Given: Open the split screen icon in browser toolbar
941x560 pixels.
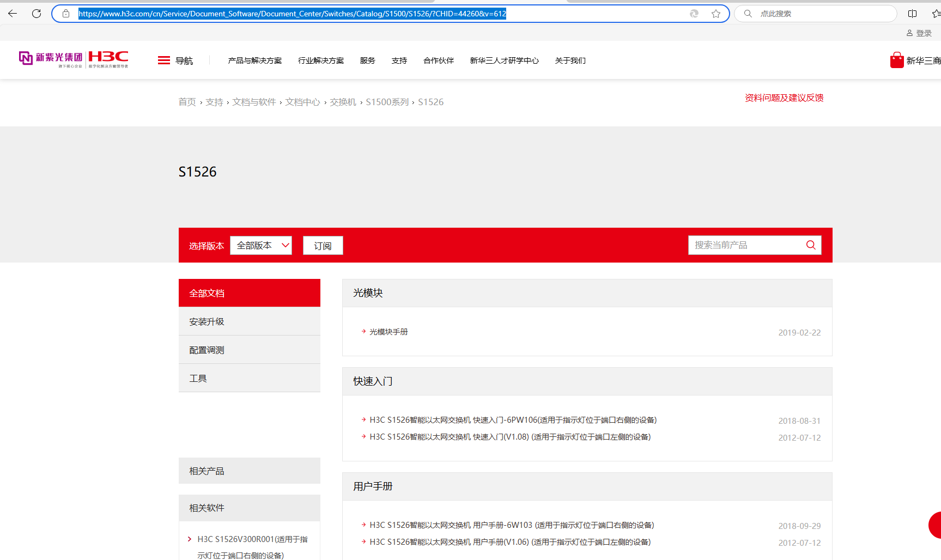Looking at the screenshot, I should [912, 14].
